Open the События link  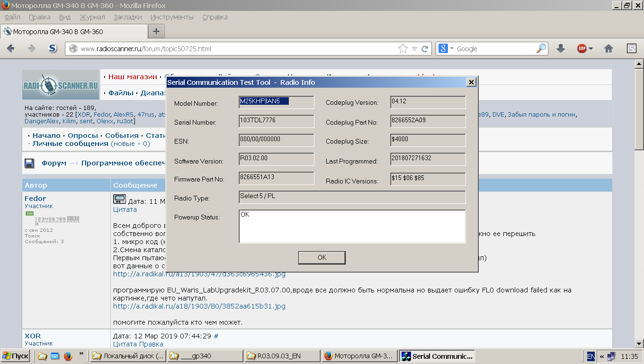pyautogui.click(x=122, y=136)
